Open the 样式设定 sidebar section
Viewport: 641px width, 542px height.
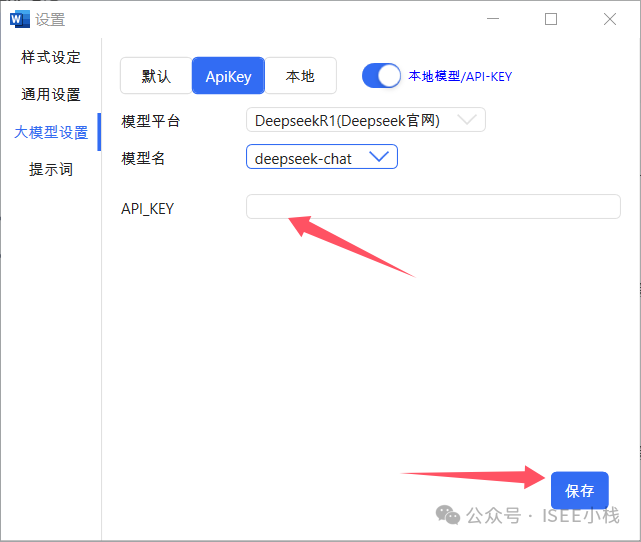tap(51, 57)
